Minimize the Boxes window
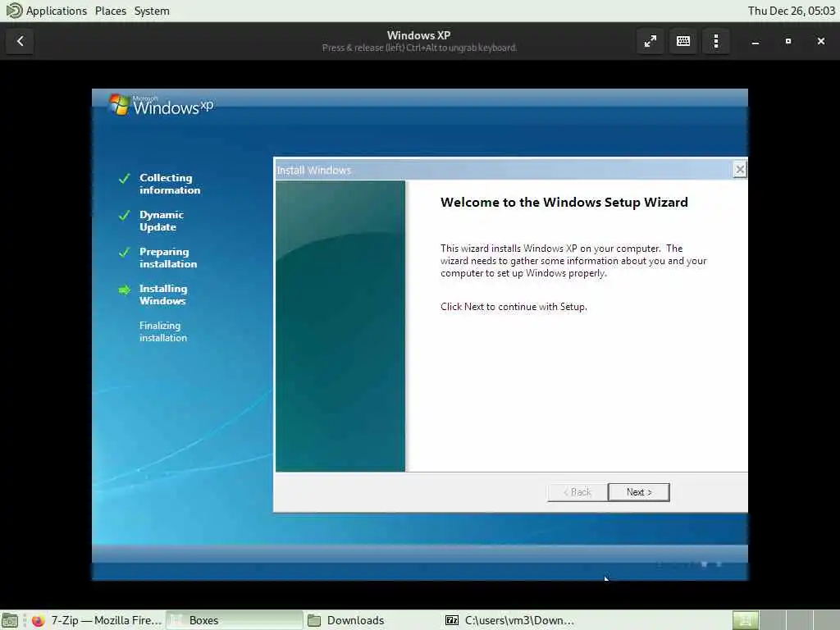 point(756,41)
